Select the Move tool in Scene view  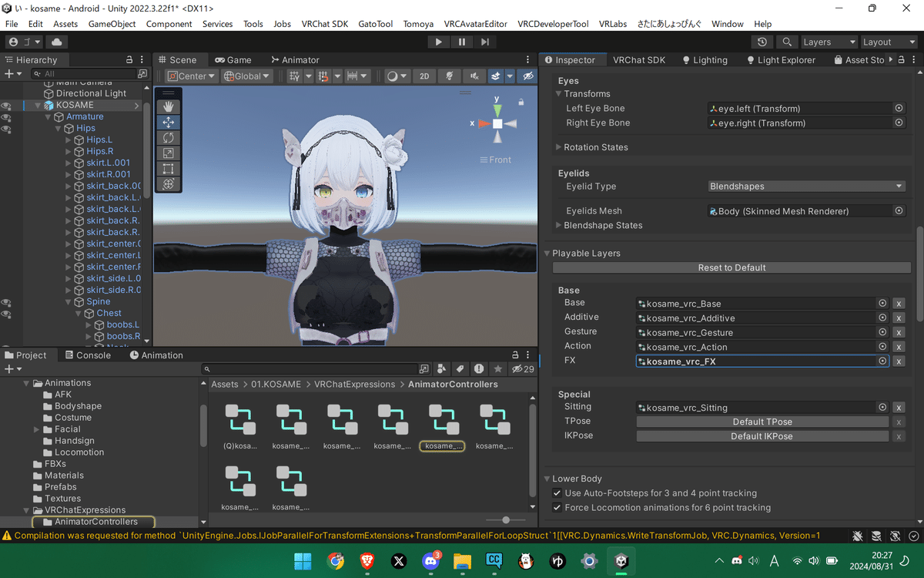coord(169,122)
